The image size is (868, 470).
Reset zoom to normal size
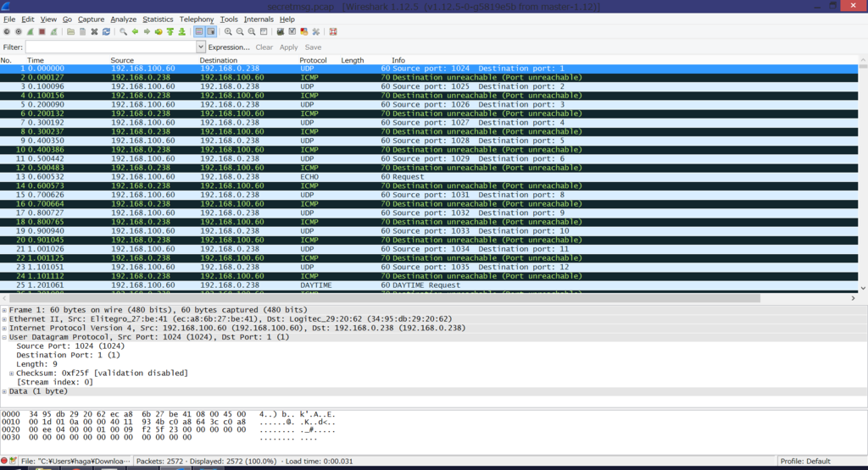(x=252, y=32)
